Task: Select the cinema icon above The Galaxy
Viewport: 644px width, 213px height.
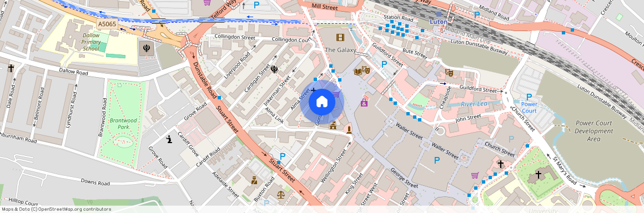Action: click(340, 38)
